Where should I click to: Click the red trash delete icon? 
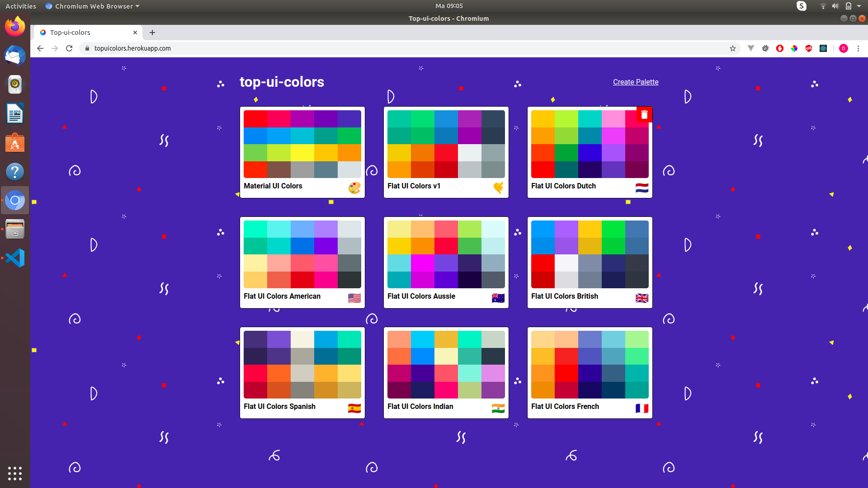click(644, 115)
